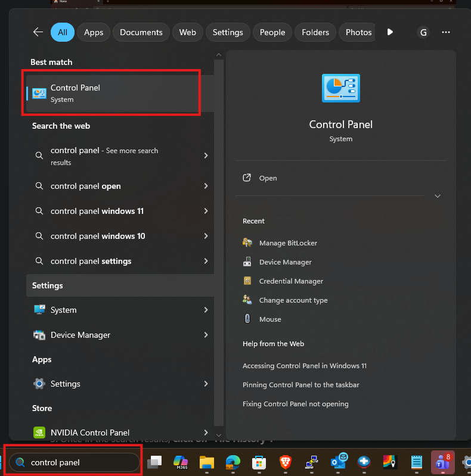Select web suggestion 'control panel settings'

coord(91,261)
